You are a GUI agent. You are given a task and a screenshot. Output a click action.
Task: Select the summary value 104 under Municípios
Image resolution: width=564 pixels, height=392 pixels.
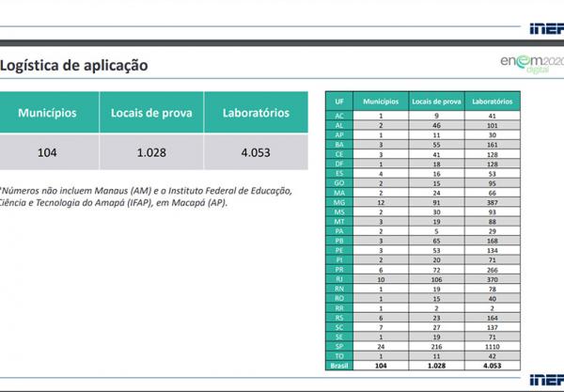(x=47, y=152)
